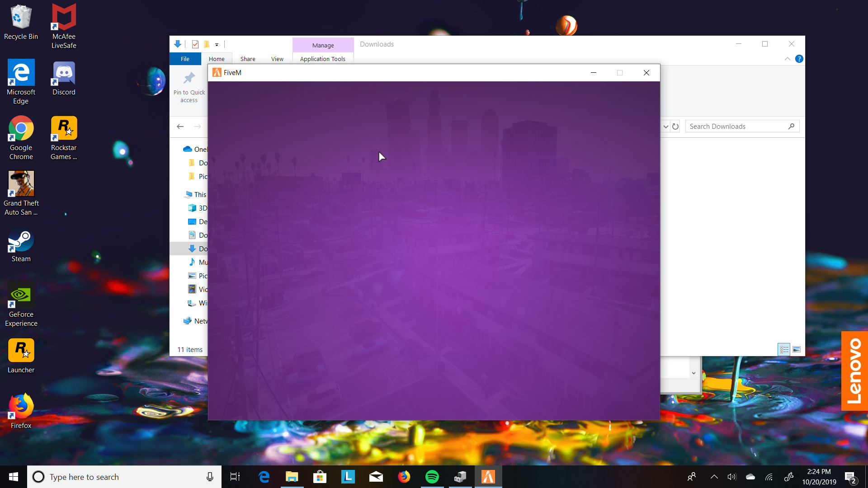
Task: Click the Quick Access Toolbar properties checkmark
Action: (195, 44)
